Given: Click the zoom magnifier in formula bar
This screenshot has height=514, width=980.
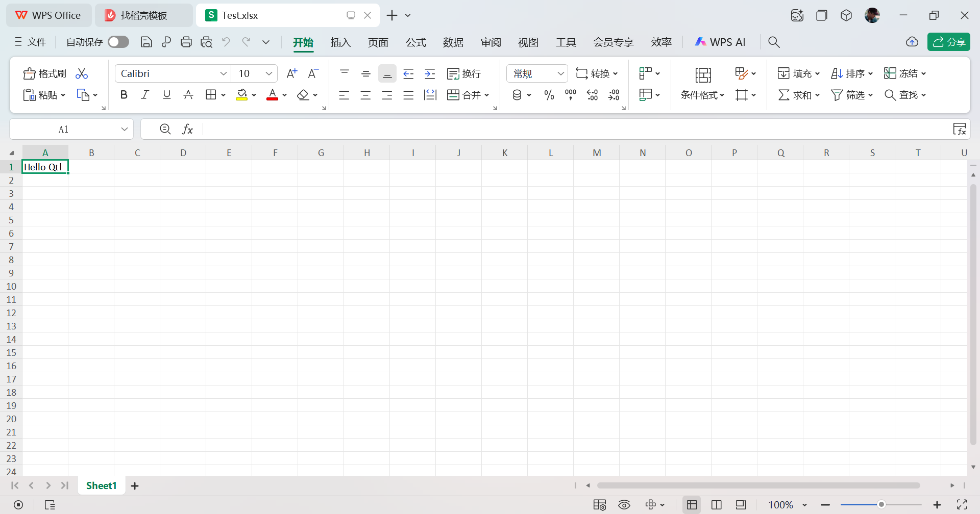Looking at the screenshot, I should point(165,129).
